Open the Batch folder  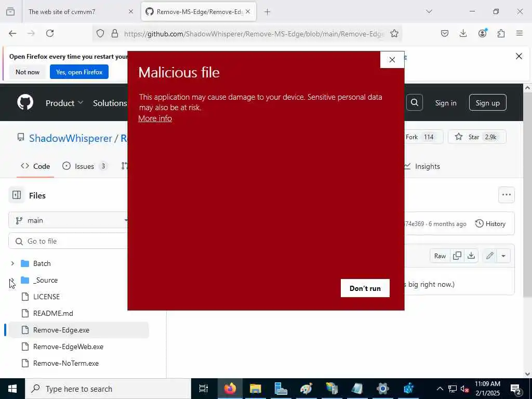coord(42,263)
